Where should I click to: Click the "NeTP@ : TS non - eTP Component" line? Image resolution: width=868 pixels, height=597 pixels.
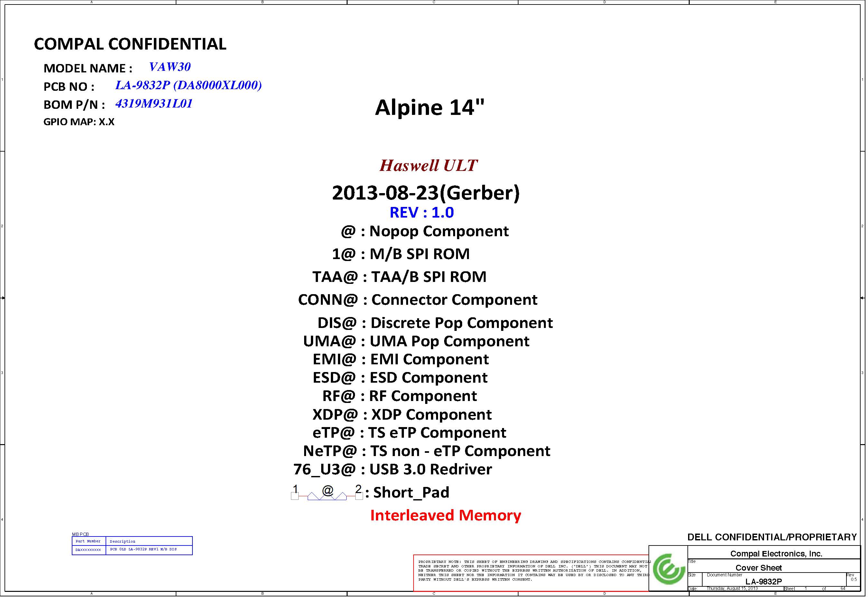[x=427, y=451]
